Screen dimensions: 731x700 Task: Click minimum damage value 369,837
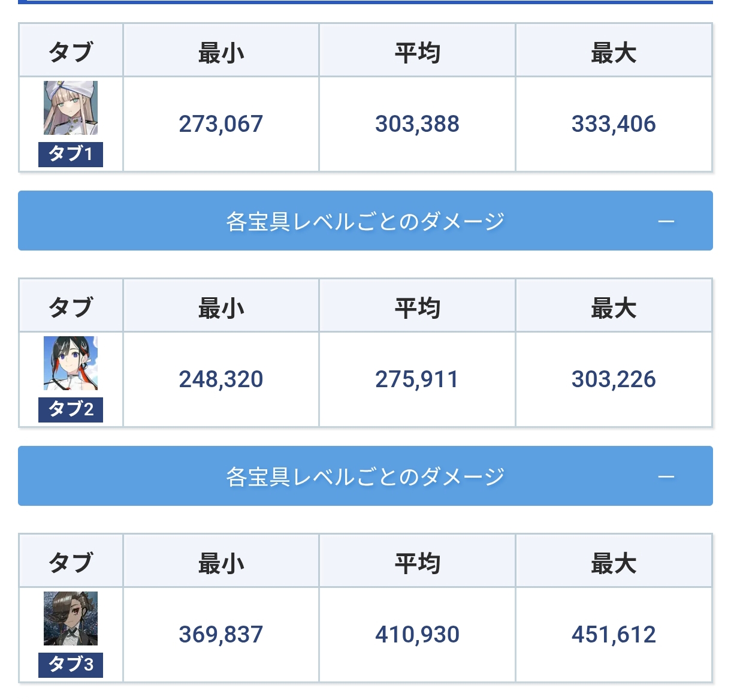click(221, 635)
